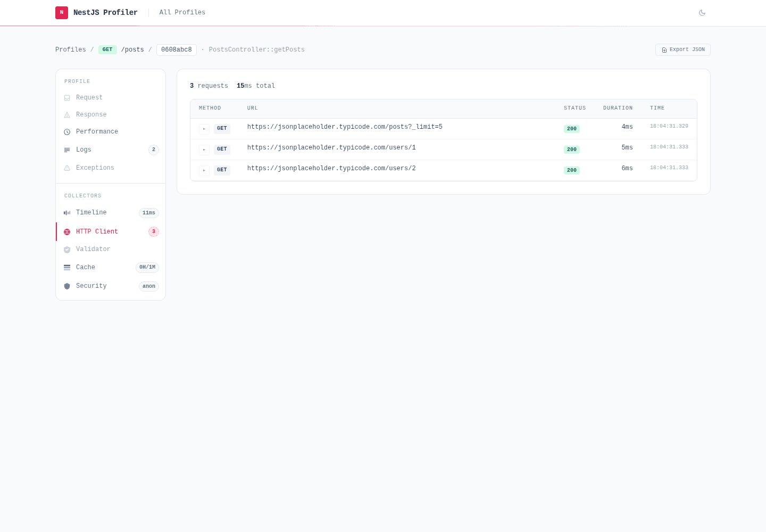Click the HTTP Client globe icon
766x532 pixels.
(67, 232)
